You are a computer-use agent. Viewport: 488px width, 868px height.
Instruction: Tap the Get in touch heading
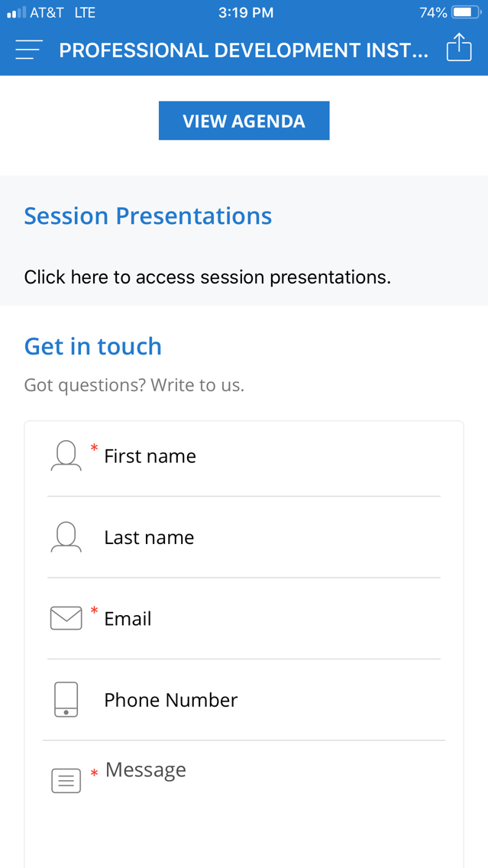click(x=93, y=346)
